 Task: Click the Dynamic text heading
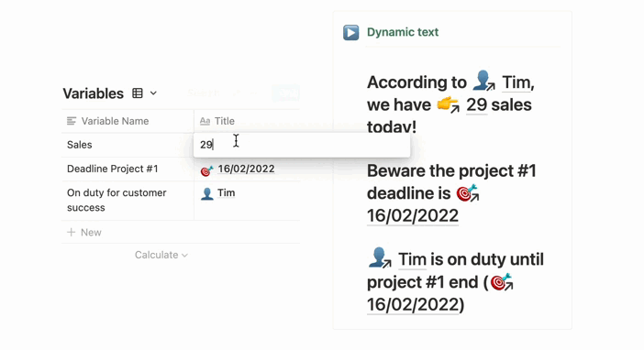[403, 32]
